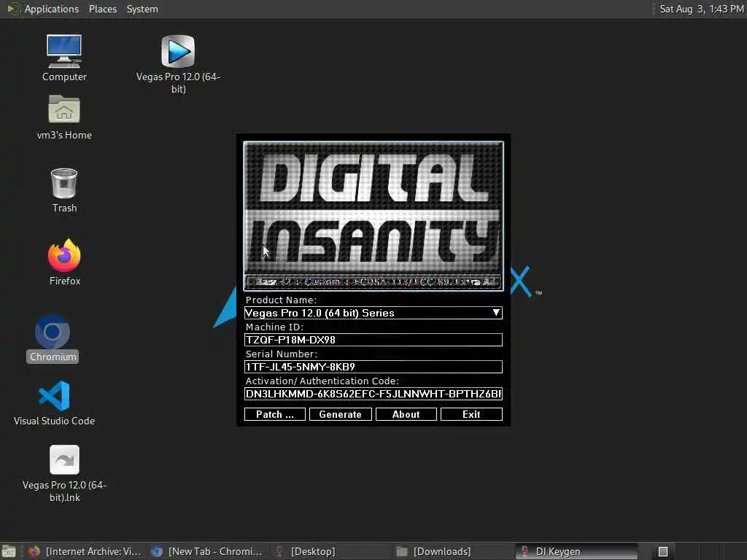Open the Visual Studio Code desktop icon
747x560 pixels.
click(x=54, y=402)
